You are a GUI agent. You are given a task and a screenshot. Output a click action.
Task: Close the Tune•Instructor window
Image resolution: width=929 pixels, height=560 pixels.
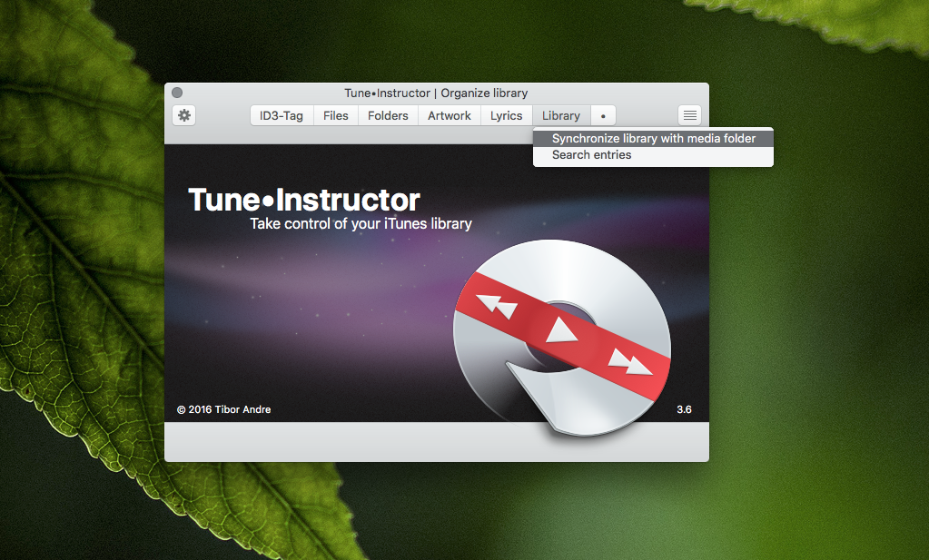pyautogui.click(x=177, y=93)
